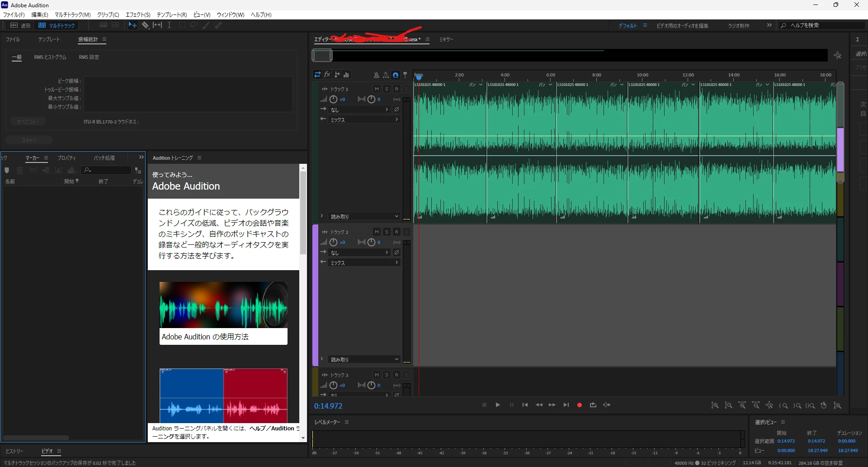Arm Track 1 for recording
The height and width of the screenshot is (467, 868).
396,89
